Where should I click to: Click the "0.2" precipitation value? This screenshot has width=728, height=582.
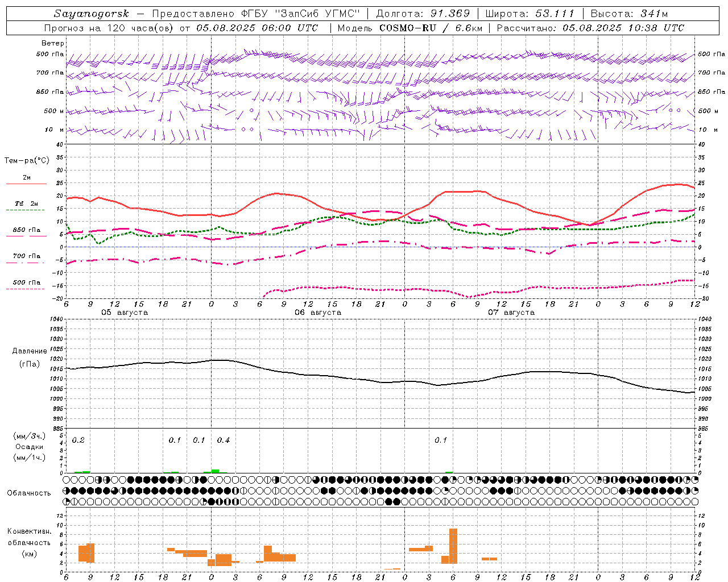78,440
